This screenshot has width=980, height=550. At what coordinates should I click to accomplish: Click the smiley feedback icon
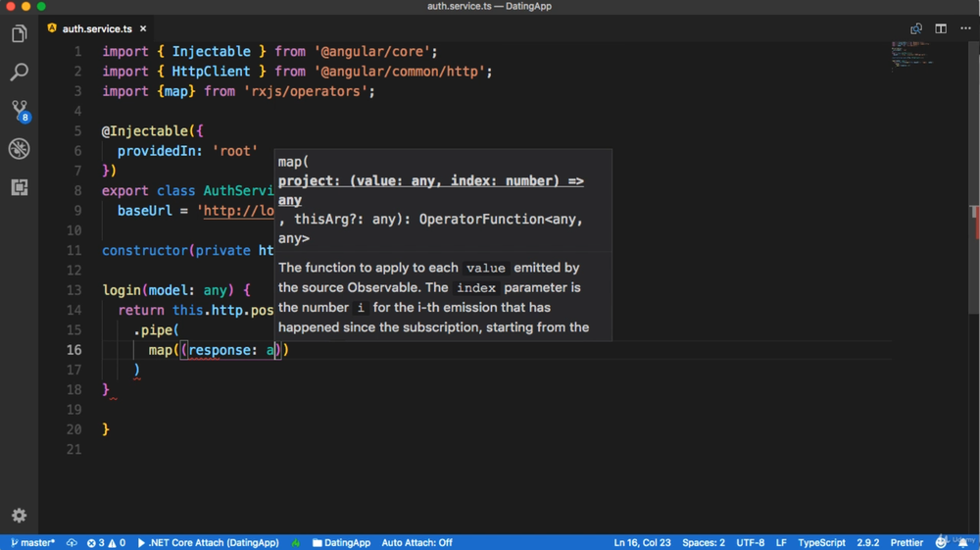pyautogui.click(x=941, y=542)
